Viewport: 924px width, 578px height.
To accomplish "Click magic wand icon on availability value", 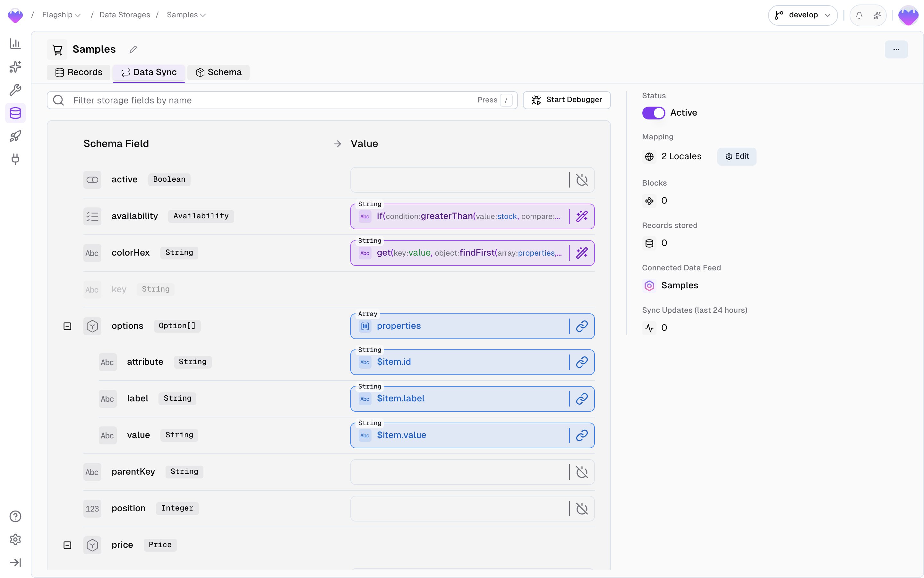I will [x=582, y=216].
